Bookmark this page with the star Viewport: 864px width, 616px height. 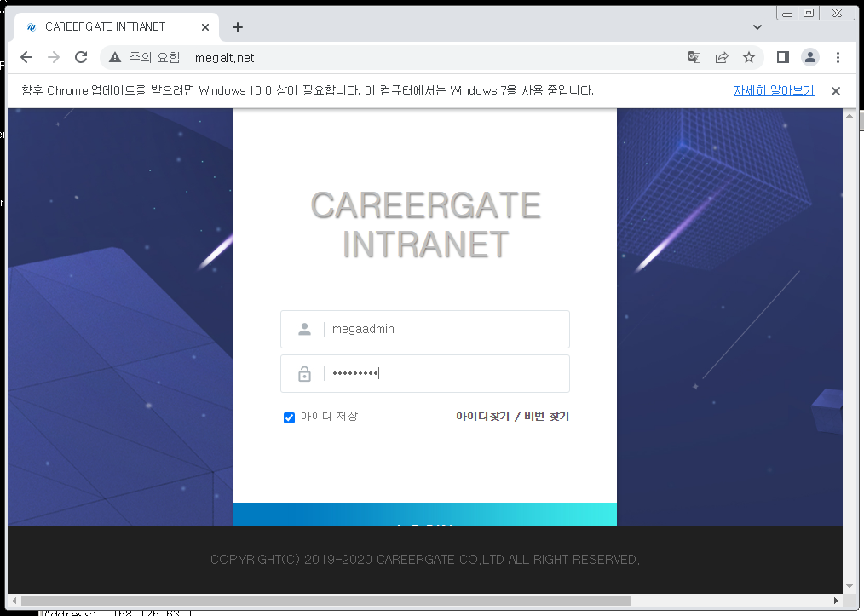748,57
